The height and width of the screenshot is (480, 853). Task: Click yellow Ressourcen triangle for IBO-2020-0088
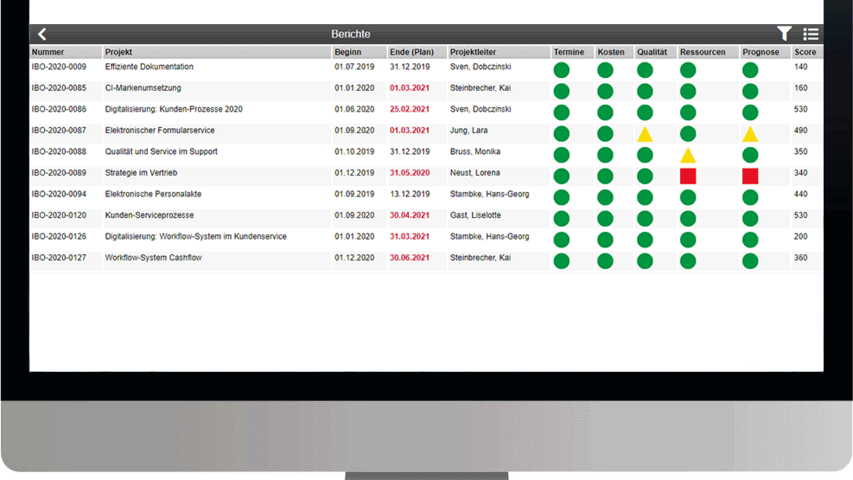(x=687, y=155)
